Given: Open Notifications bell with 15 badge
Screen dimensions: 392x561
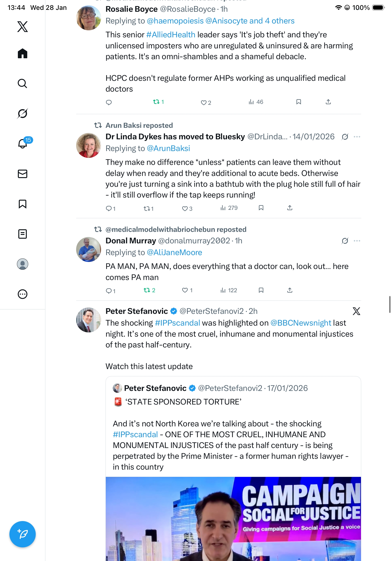Looking at the screenshot, I should pos(23,144).
